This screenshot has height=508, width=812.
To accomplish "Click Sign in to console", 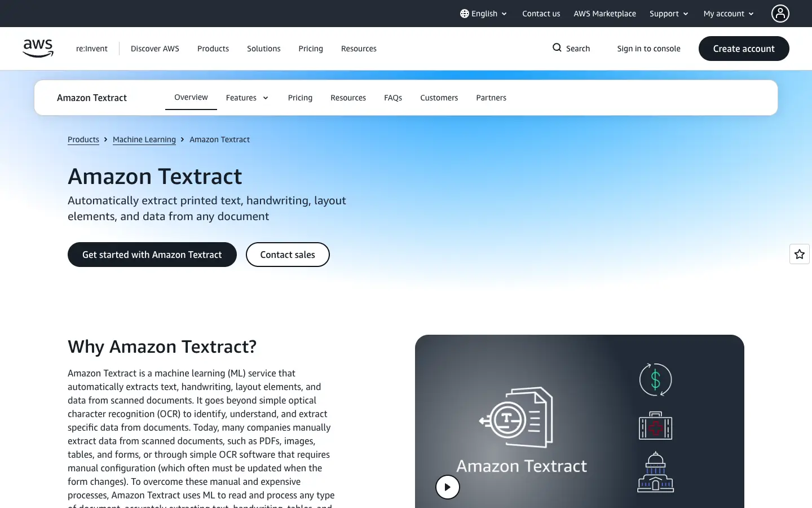I will coord(649,49).
